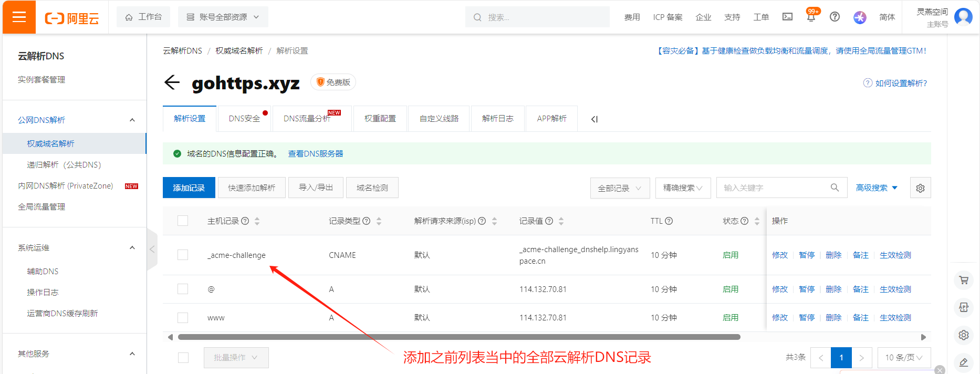Click the 添加记录 button
The height and width of the screenshot is (374, 980).
click(189, 188)
